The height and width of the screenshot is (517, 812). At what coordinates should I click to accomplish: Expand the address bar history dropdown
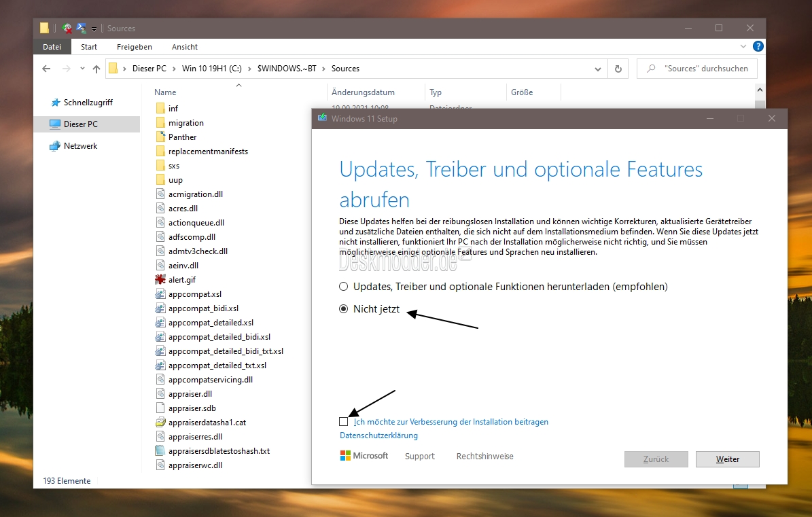pyautogui.click(x=597, y=69)
